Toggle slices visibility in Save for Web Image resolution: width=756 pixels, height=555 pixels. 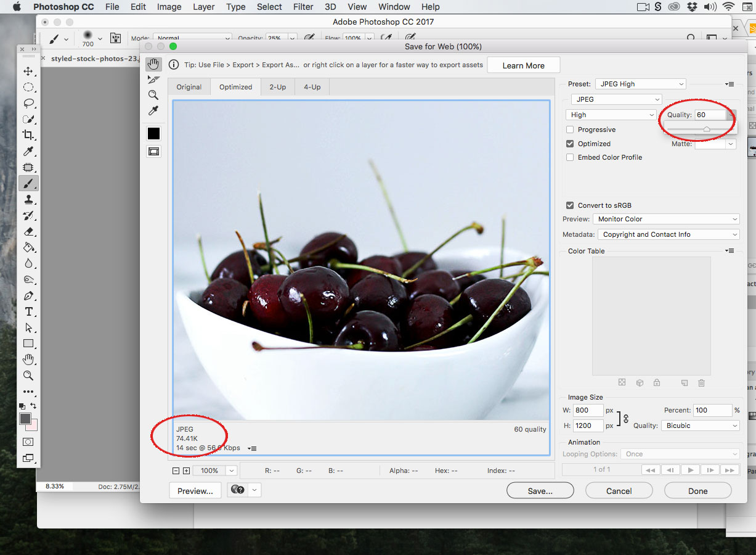coord(153,151)
